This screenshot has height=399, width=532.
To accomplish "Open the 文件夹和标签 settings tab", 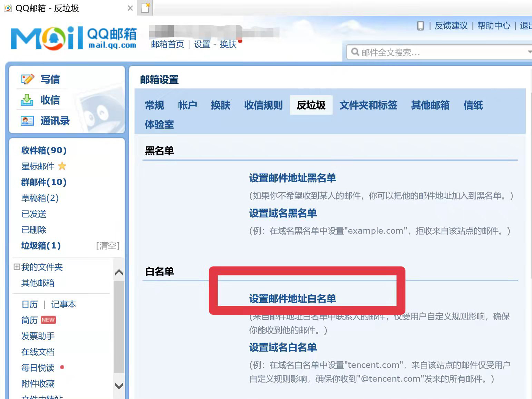I will click(x=368, y=105).
